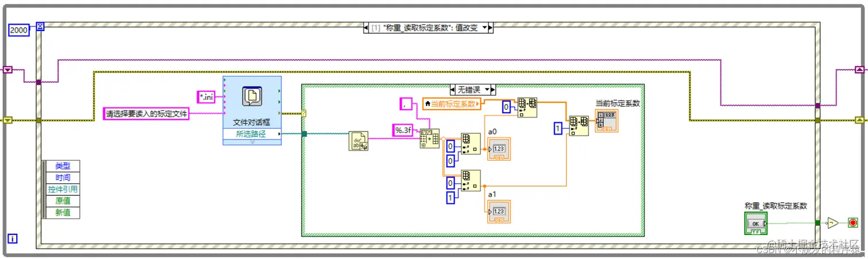This screenshot has height=259, width=868.
Task: Click the 无错误 case label
Action: (x=470, y=90)
